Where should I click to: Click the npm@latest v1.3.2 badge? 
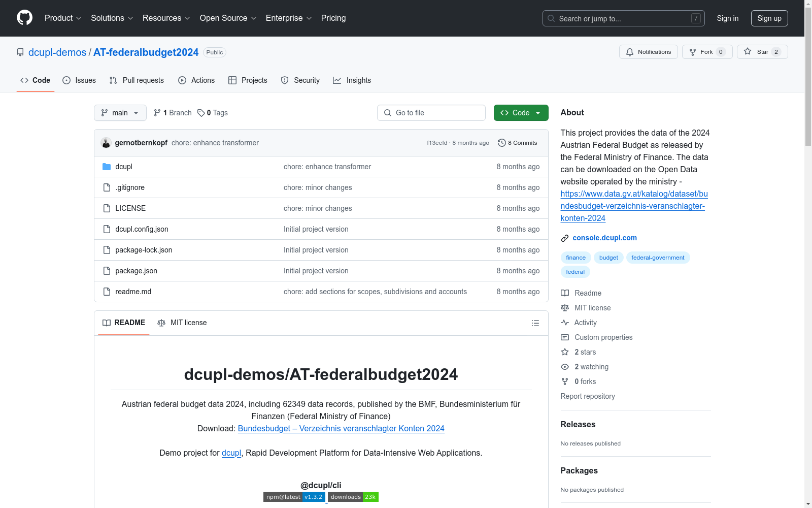click(x=294, y=497)
